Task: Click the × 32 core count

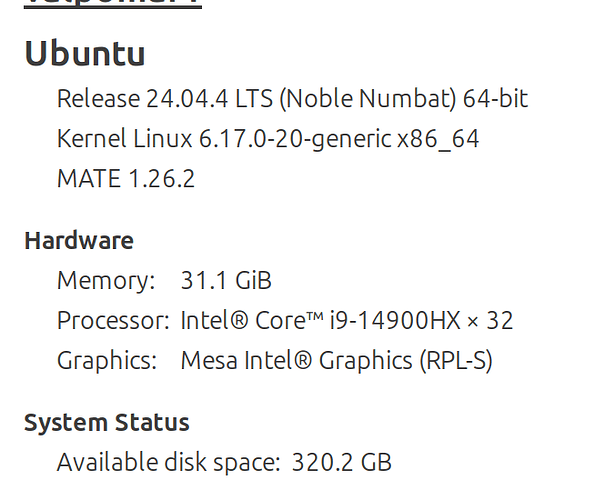Action: pyautogui.click(x=490, y=321)
